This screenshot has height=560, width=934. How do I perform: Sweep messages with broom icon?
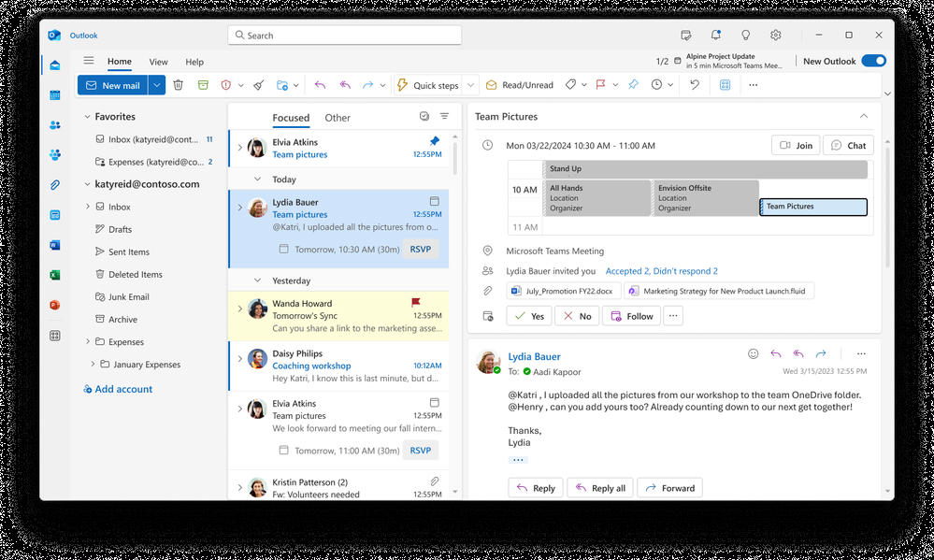point(259,85)
